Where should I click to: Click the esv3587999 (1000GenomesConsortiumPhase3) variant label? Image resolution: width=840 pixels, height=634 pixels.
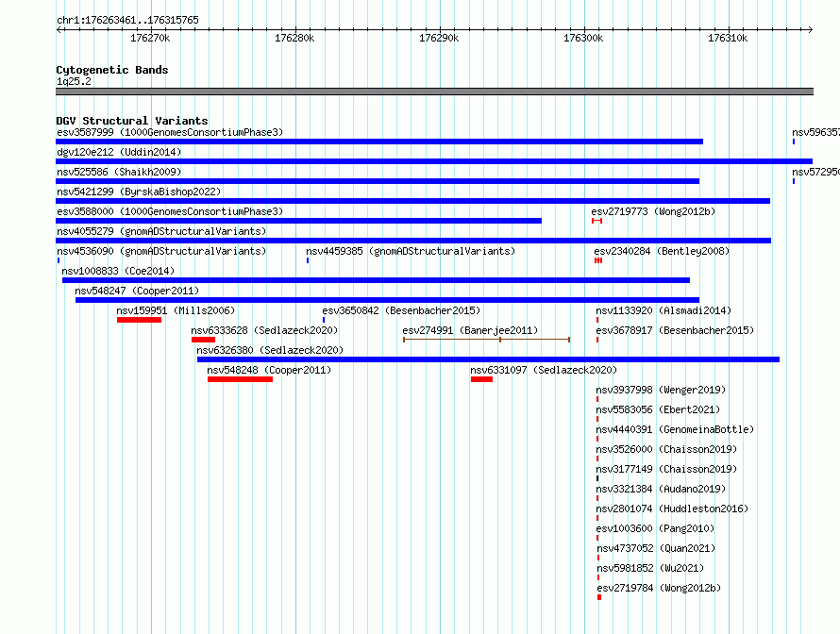(170, 132)
